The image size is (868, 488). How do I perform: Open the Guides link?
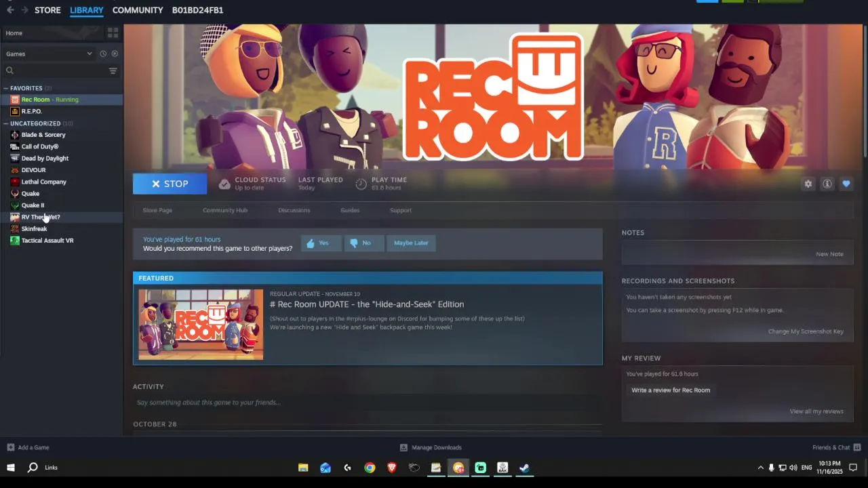tap(350, 210)
